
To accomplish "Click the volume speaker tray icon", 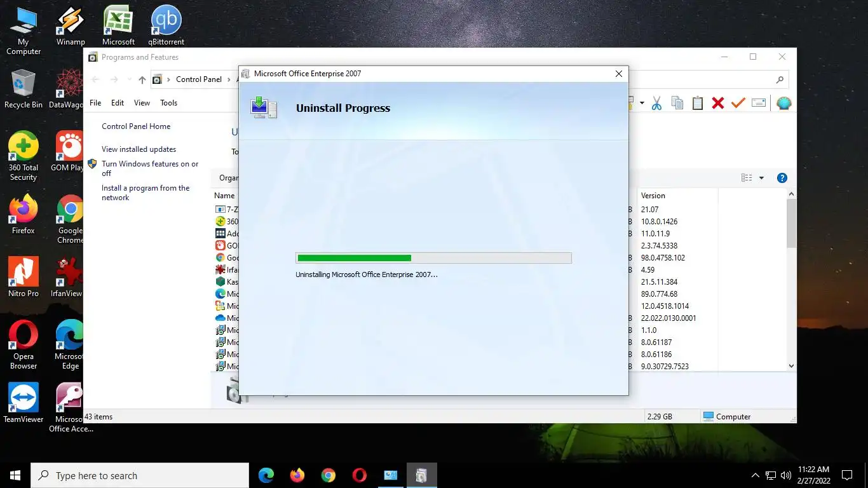I will (x=786, y=475).
